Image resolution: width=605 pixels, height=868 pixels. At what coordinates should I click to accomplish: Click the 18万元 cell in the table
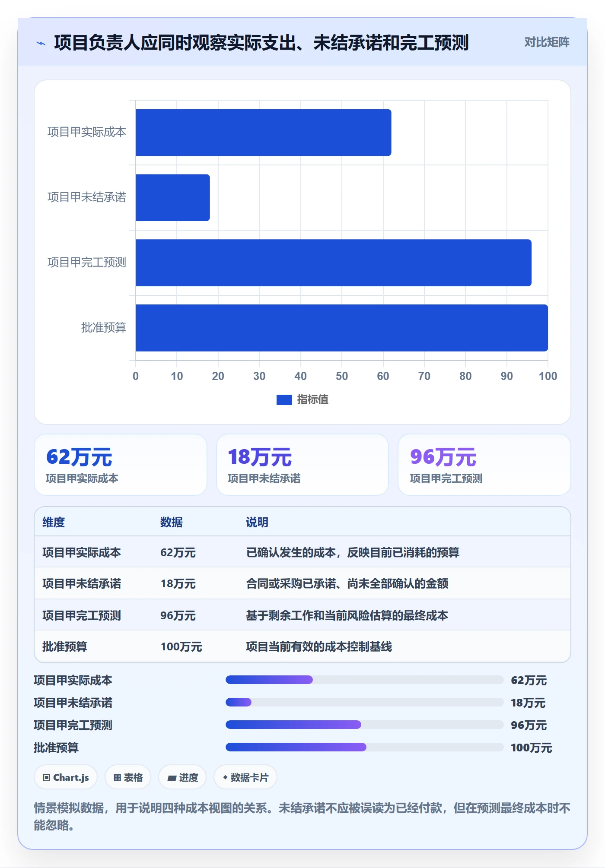point(178,584)
